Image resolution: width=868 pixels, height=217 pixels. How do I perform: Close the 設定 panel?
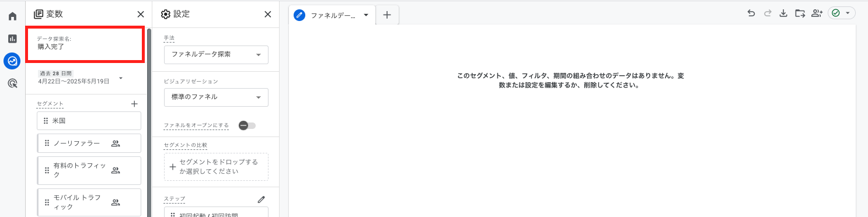coord(268,14)
